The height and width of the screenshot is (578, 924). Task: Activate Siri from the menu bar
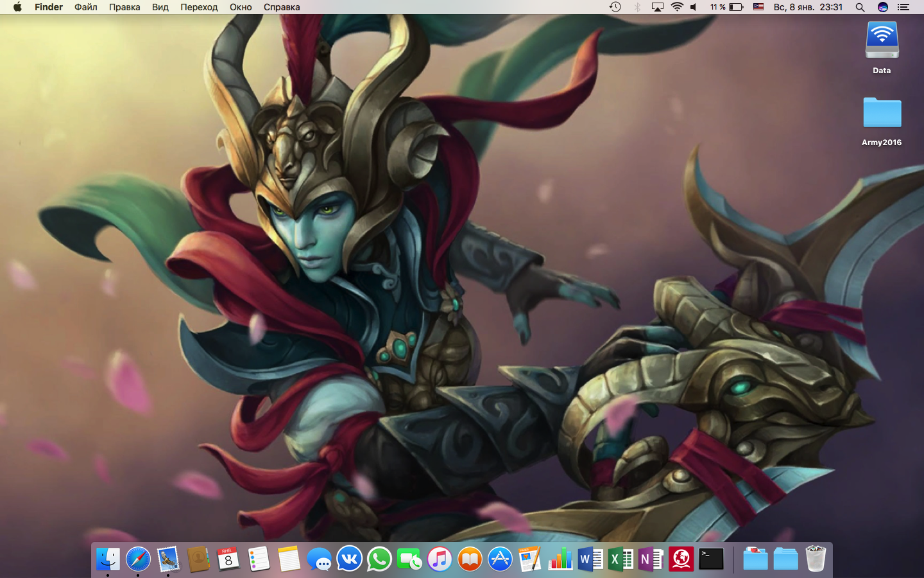point(883,7)
